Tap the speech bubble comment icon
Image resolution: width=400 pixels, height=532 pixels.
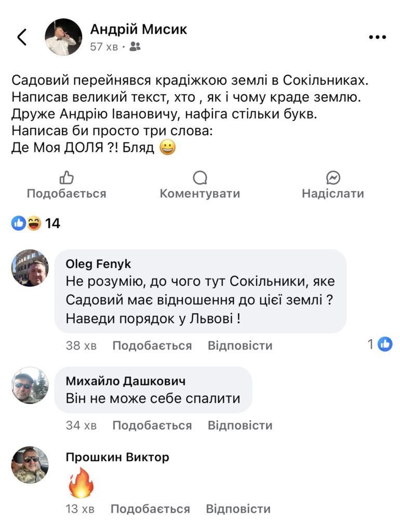pos(200,178)
